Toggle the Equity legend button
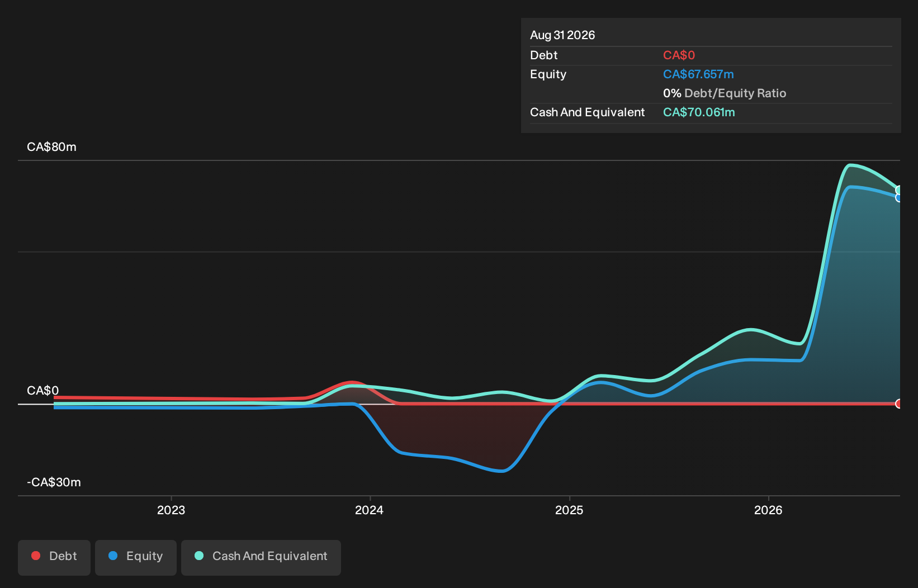This screenshot has width=918, height=588. tap(136, 557)
